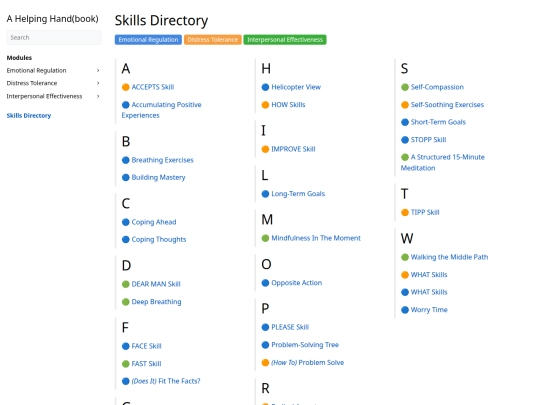Open Long-Term Goals skill

pos(298,194)
